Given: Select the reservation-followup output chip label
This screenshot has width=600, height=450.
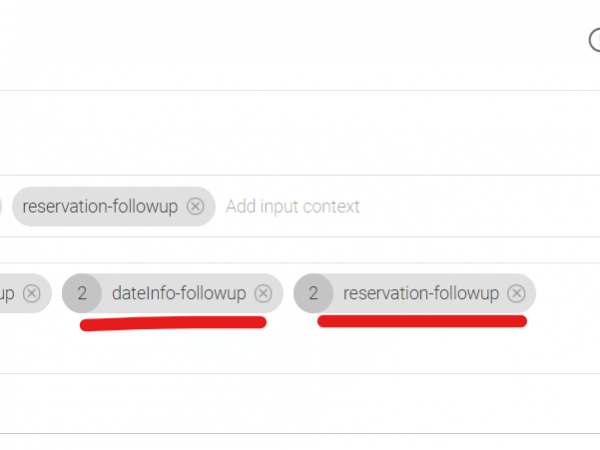Looking at the screenshot, I should click(420, 293).
